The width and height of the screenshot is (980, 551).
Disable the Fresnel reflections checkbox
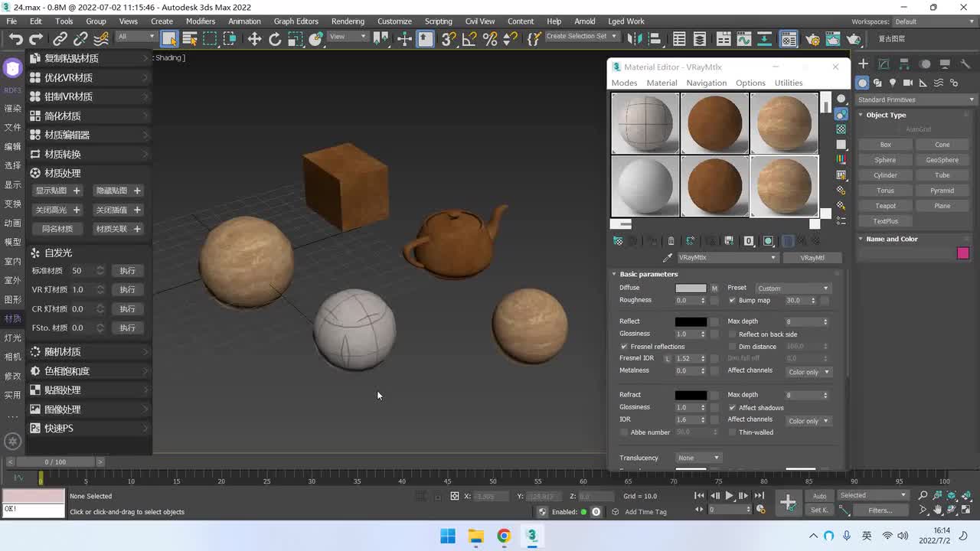624,347
